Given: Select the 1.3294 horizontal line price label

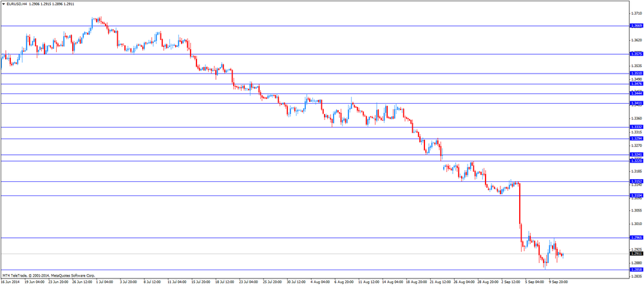Looking at the screenshot, I should (x=636, y=139).
